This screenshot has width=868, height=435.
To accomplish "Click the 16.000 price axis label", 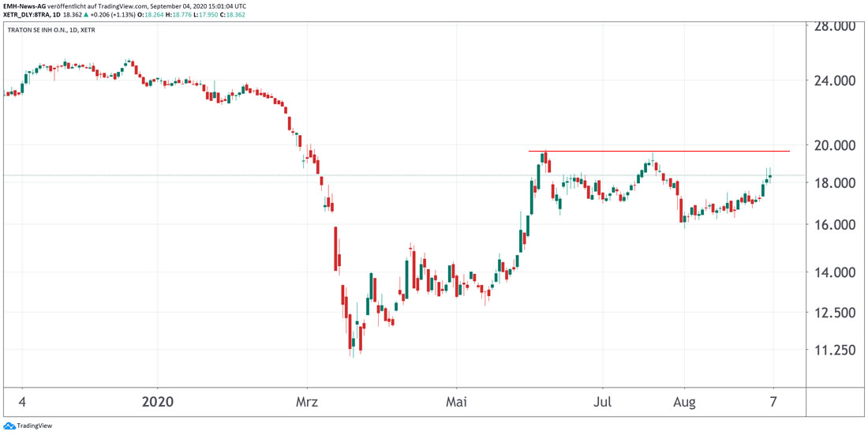I will point(835,225).
